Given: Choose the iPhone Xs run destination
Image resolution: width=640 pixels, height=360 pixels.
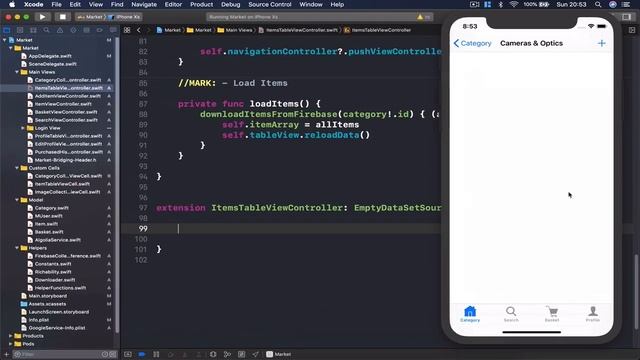Looking at the screenshot, I should (125, 17).
